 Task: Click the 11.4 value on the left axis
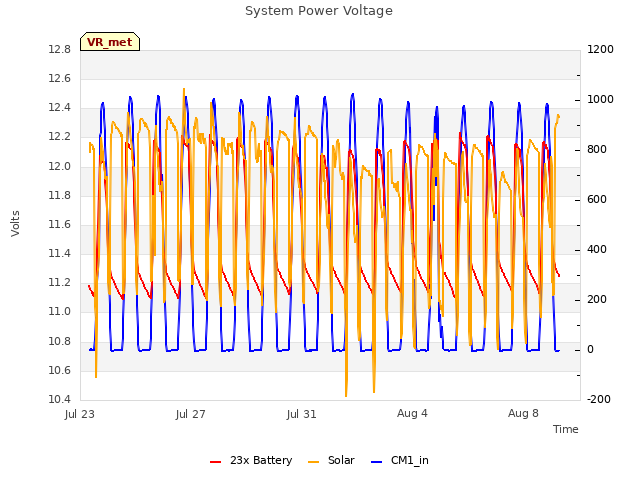60,253
